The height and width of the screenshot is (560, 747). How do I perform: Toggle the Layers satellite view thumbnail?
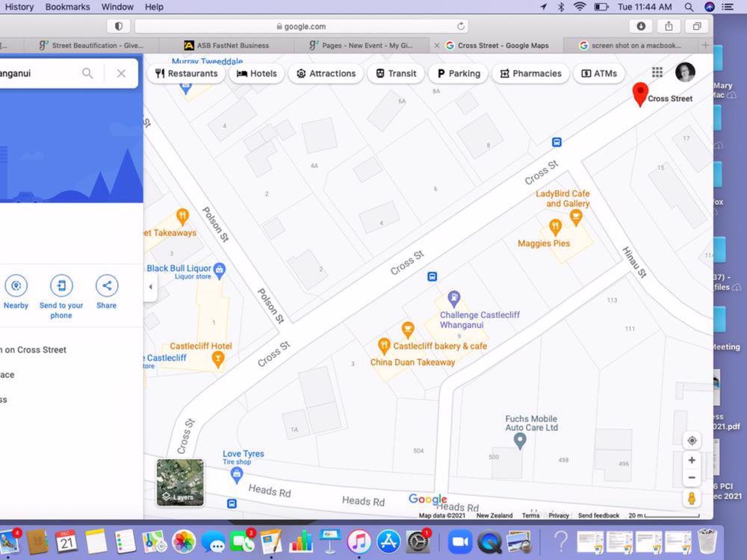180,482
